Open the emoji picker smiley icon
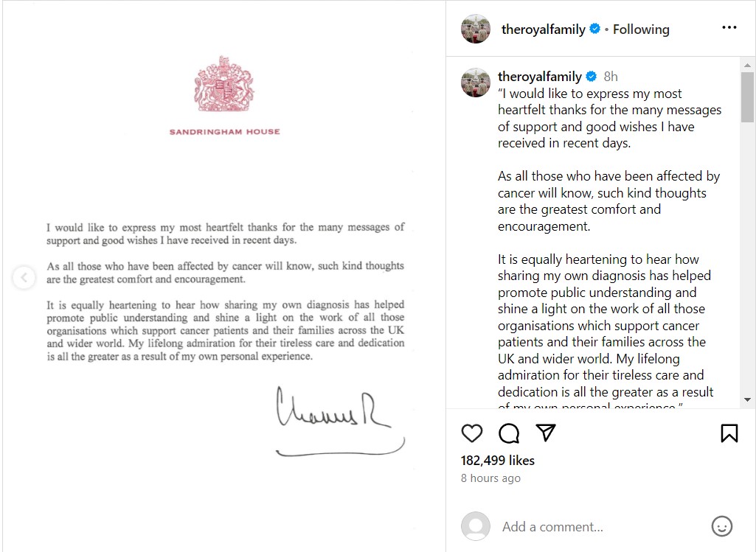This screenshot has width=756, height=552. [x=721, y=526]
